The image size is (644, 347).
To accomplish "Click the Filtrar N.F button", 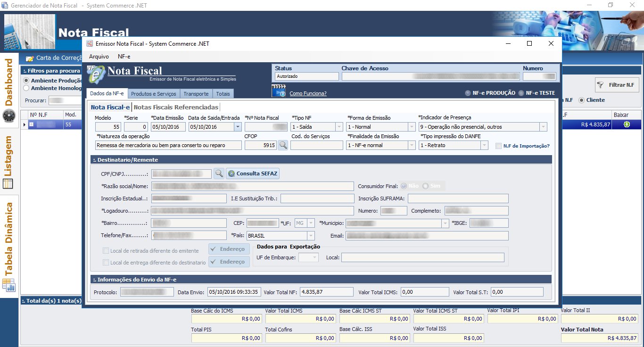I will click(x=617, y=85).
